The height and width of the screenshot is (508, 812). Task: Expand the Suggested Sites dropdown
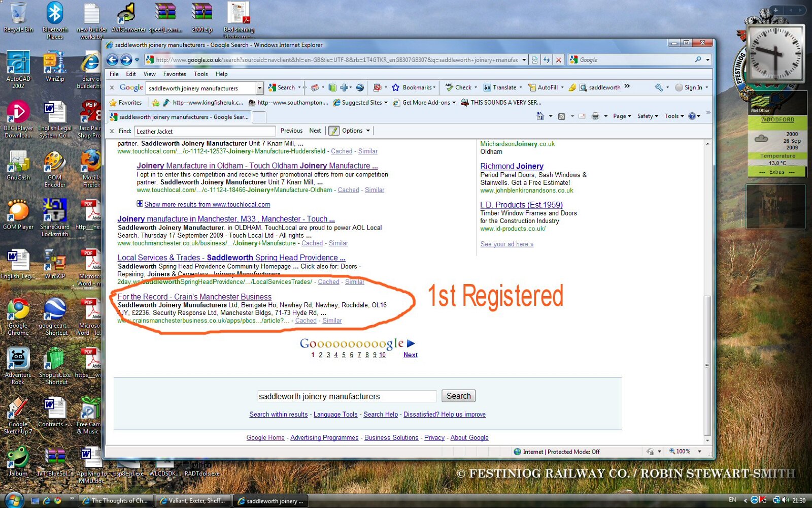[360, 103]
